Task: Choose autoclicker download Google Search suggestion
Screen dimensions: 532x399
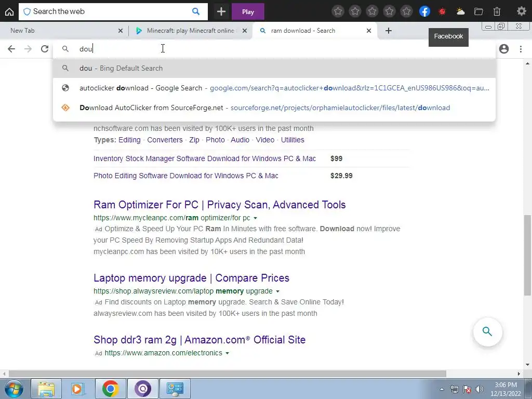Action: pyautogui.click(x=274, y=88)
